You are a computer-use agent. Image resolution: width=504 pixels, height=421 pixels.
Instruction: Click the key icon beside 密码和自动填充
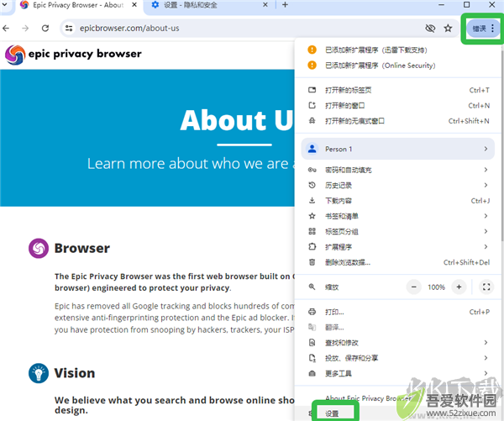click(x=312, y=170)
